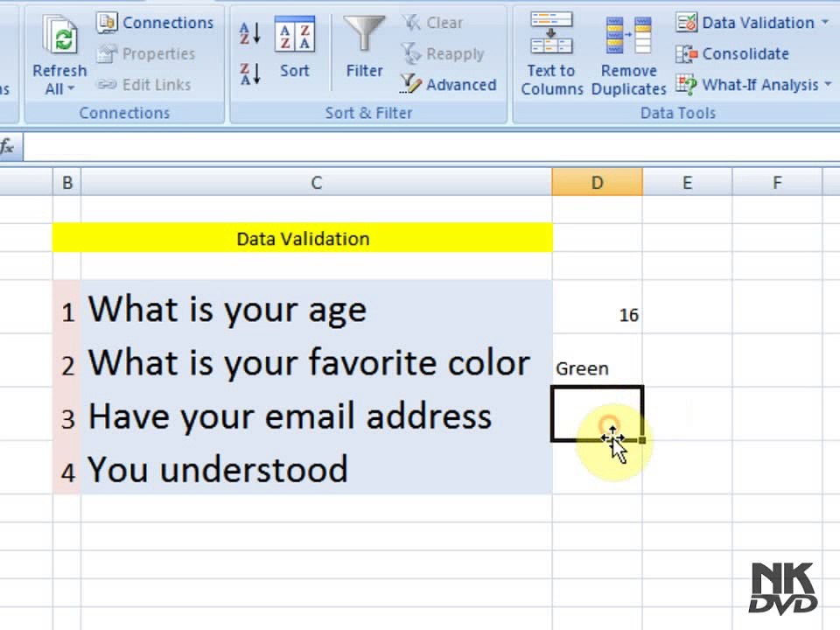The image size is (840, 630).
Task: Click the Edit Links chain icon
Action: [107, 85]
